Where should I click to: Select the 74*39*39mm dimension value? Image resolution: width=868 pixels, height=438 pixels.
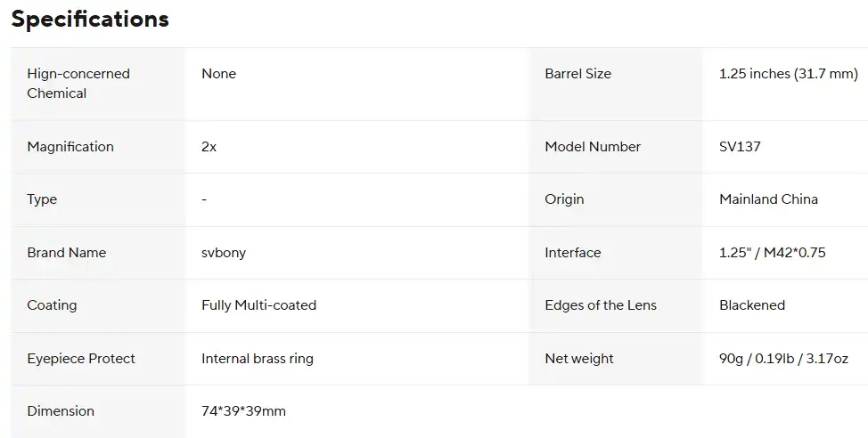243,411
